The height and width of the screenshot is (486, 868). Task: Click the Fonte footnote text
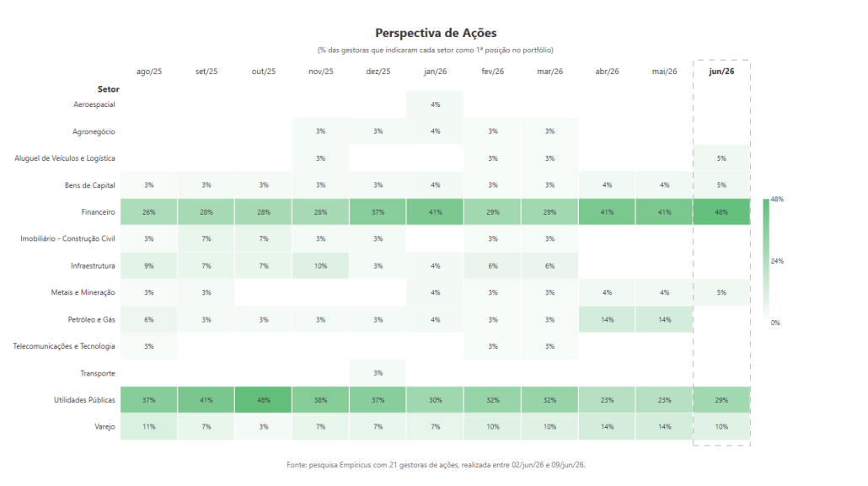coord(436,465)
